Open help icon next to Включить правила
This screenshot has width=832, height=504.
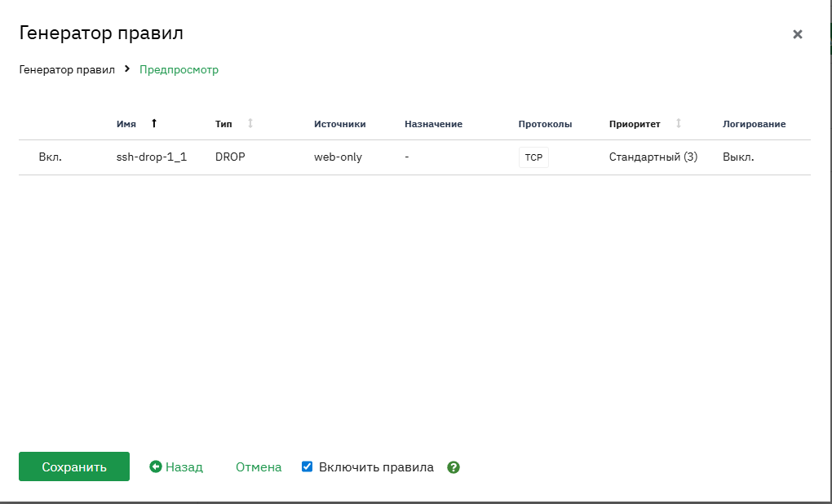pos(454,466)
